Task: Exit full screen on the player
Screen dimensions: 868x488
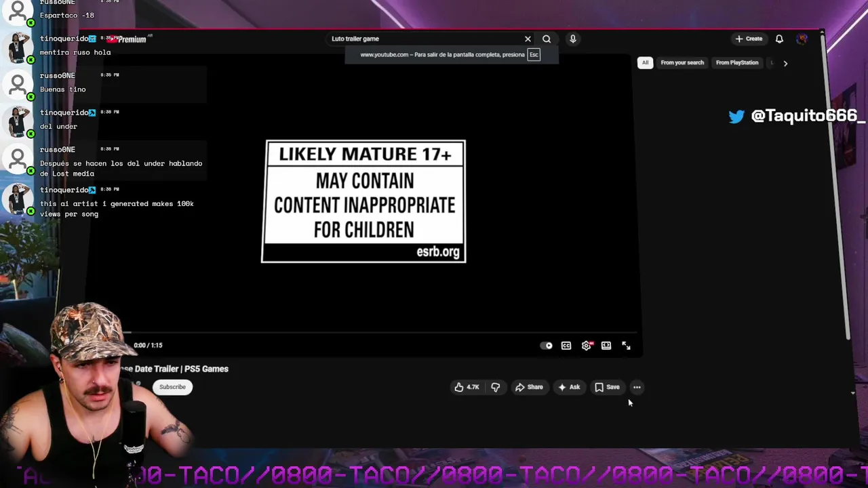Action: pyautogui.click(x=626, y=346)
